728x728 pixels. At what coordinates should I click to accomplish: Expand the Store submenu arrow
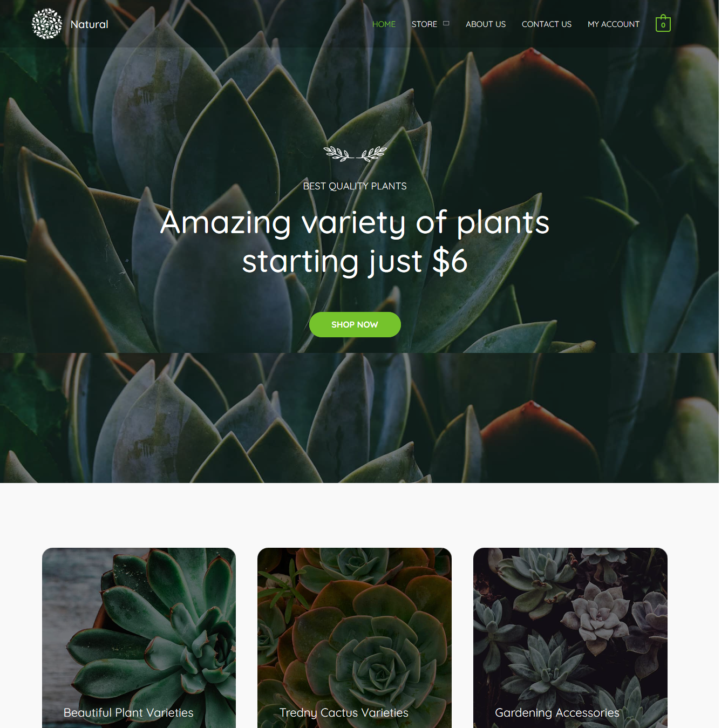pyautogui.click(x=446, y=23)
